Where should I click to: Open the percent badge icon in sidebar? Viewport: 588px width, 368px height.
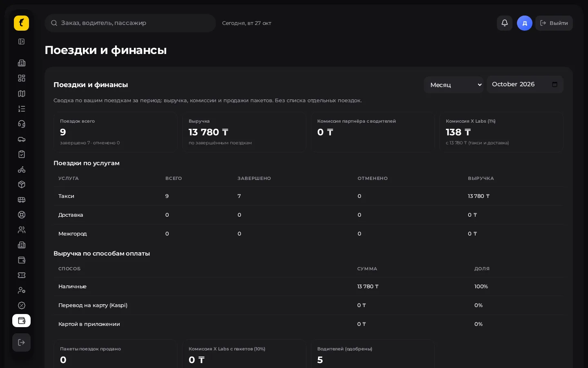[22, 305]
